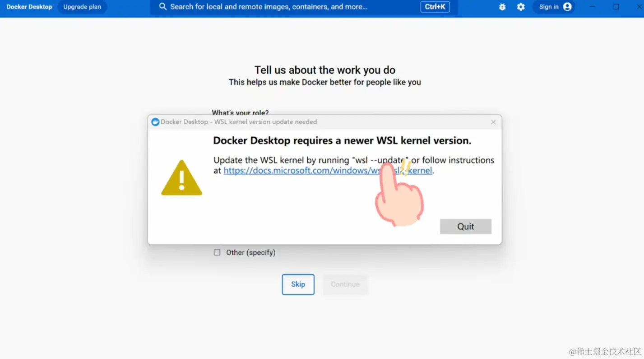Click the Ctrl+K shortcut badge

coord(435,7)
